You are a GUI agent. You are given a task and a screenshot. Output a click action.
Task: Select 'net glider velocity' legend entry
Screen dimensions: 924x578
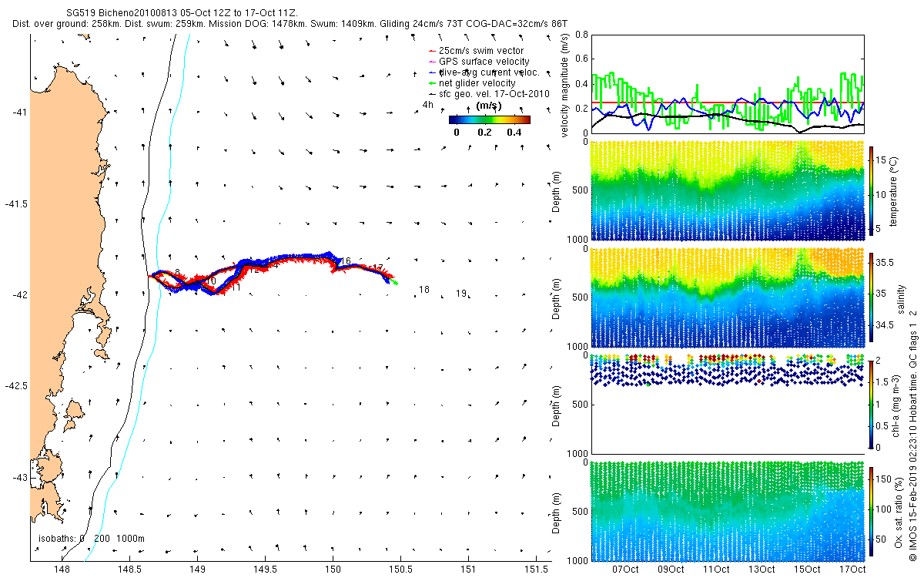coord(472,83)
